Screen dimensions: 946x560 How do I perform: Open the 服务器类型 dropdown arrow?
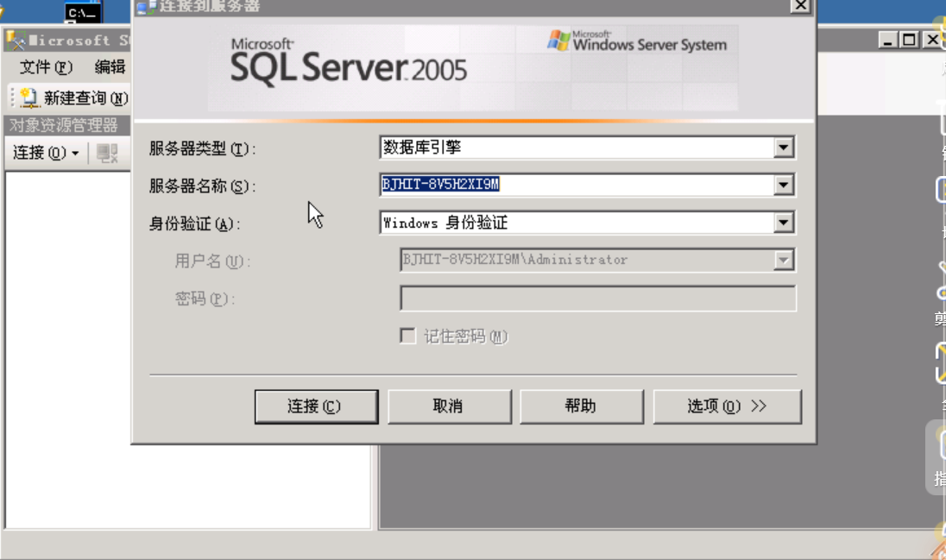pyautogui.click(x=783, y=148)
